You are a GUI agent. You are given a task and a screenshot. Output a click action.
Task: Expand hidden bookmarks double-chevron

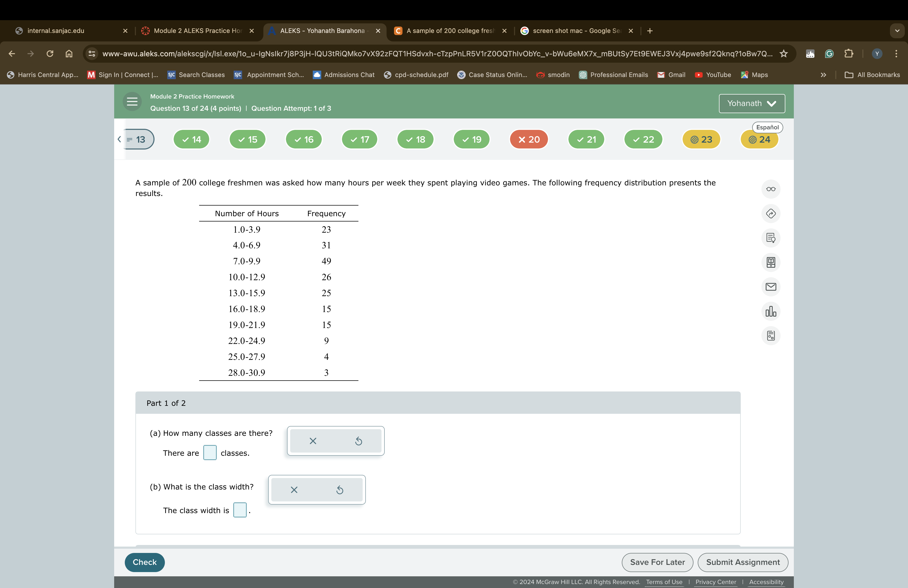[x=823, y=75]
